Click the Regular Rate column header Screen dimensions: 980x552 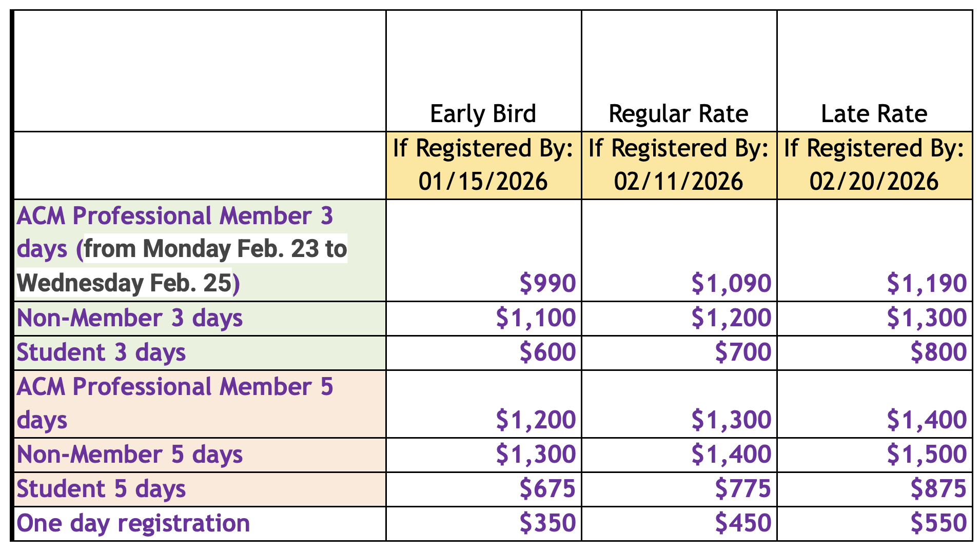(678, 114)
